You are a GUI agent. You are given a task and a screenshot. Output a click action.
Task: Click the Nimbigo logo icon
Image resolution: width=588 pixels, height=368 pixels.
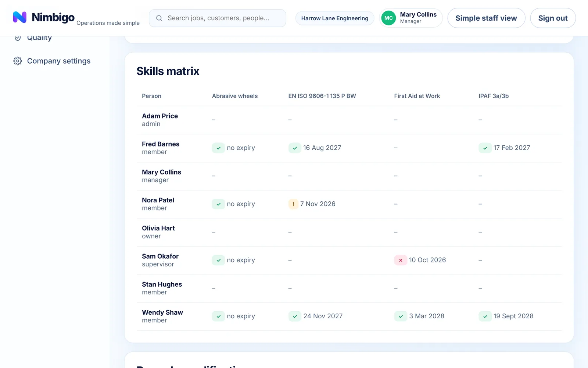coord(20,17)
